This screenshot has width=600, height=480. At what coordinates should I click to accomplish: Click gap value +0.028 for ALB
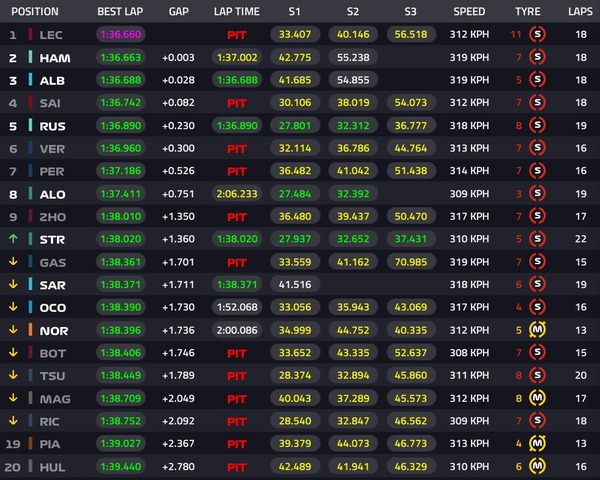(178, 80)
